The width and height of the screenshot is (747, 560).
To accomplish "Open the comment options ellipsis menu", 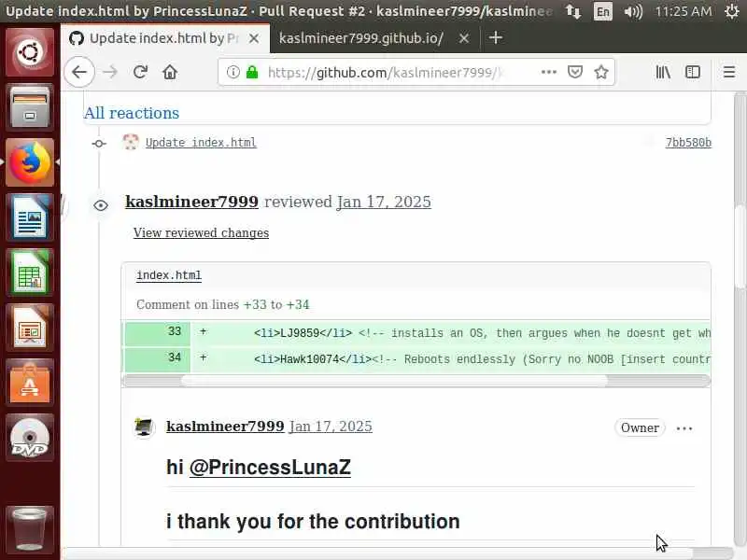I will 684,428.
